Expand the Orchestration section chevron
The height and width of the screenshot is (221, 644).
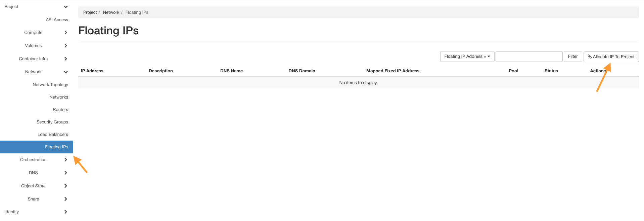pyautogui.click(x=65, y=160)
